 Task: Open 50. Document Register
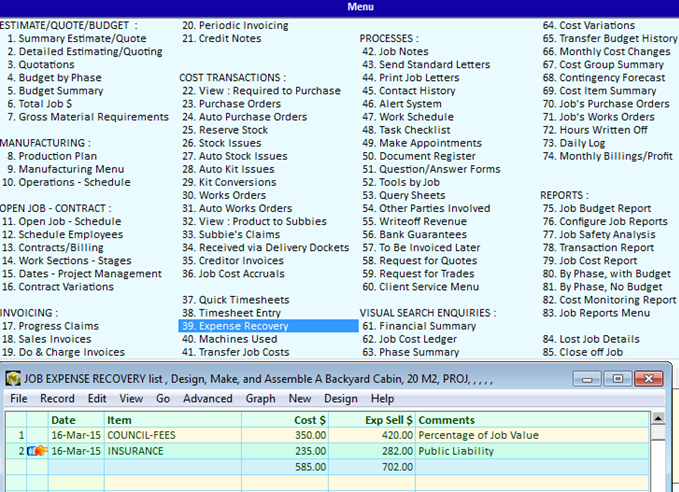pos(419,156)
